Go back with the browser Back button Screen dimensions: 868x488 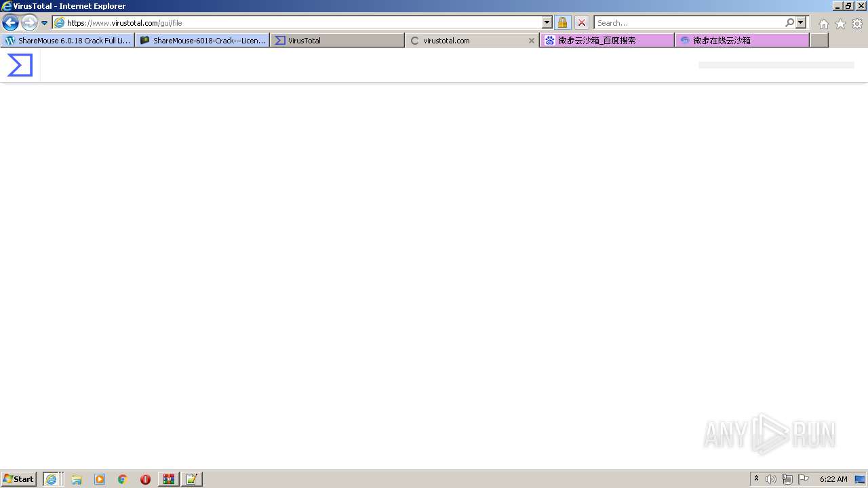coord(10,22)
